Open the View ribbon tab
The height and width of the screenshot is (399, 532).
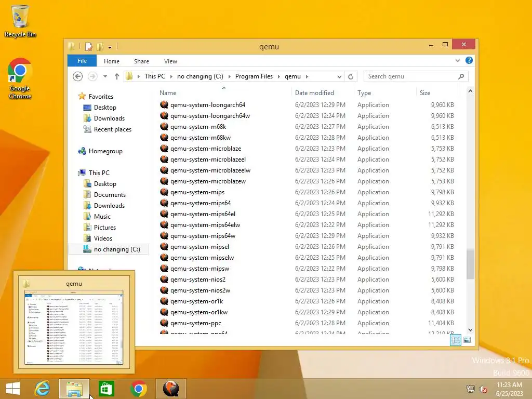click(170, 61)
